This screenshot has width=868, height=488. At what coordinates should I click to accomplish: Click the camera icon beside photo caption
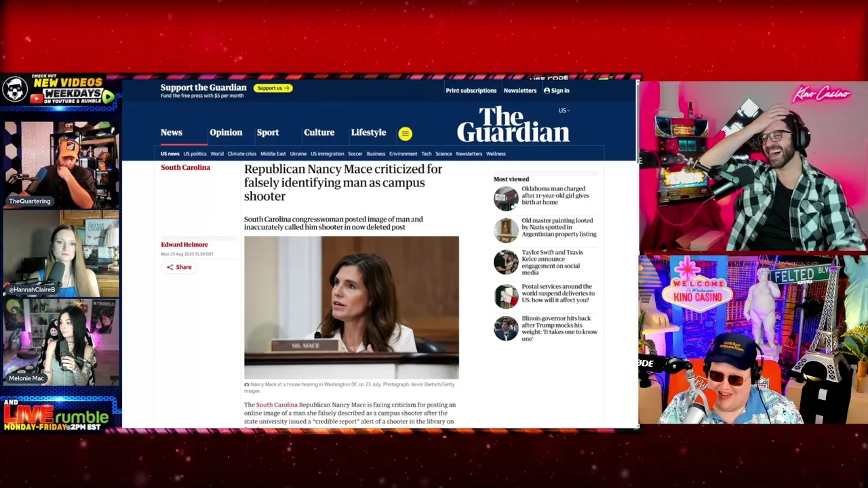(x=247, y=384)
